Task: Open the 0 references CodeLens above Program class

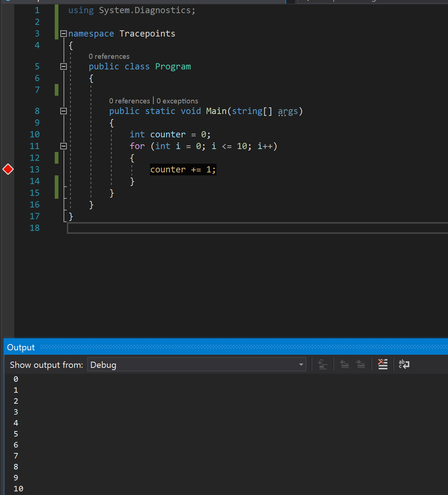Action: tap(109, 56)
